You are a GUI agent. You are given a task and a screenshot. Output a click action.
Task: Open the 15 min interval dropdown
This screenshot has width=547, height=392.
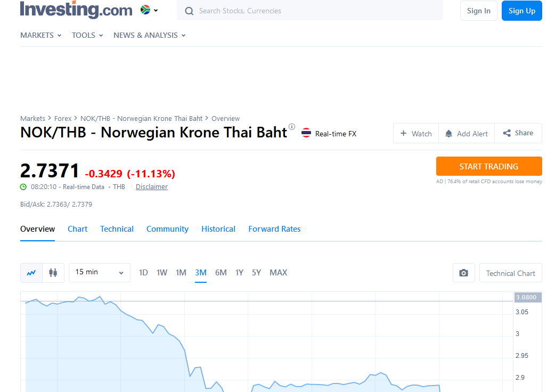100,273
